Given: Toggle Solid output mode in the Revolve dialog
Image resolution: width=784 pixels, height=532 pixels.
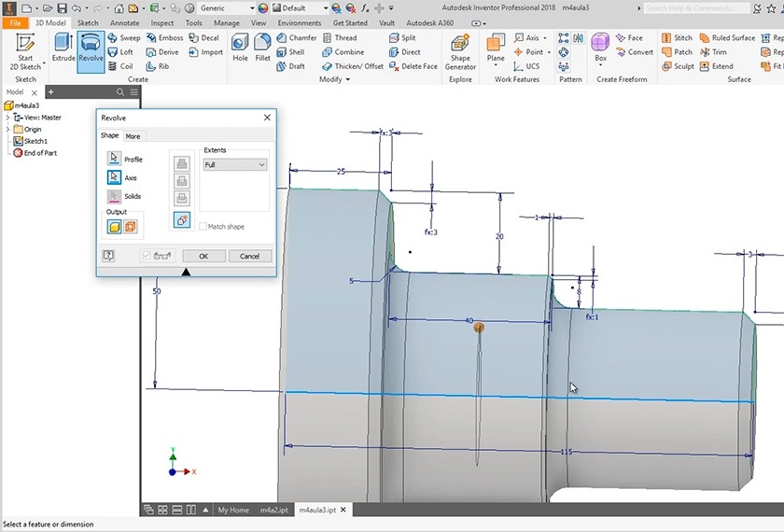Looking at the screenshot, I should [x=115, y=227].
